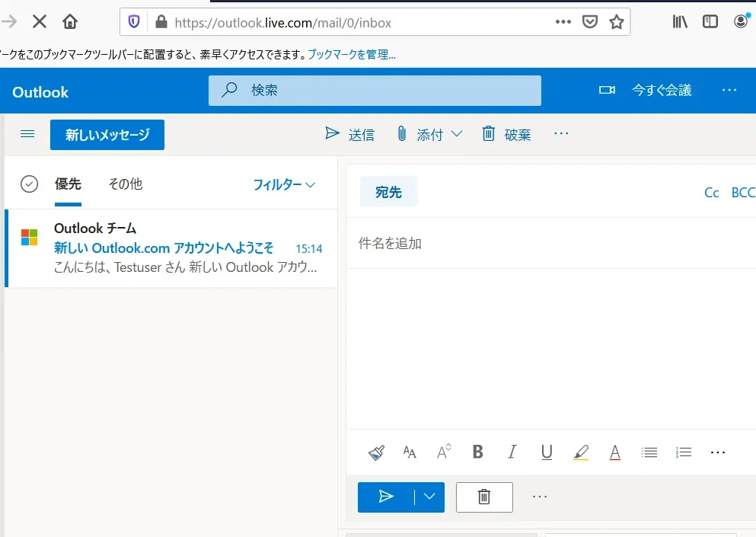Save page to Pocket
The width and height of the screenshot is (756, 537).
click(x=590, y=22)
